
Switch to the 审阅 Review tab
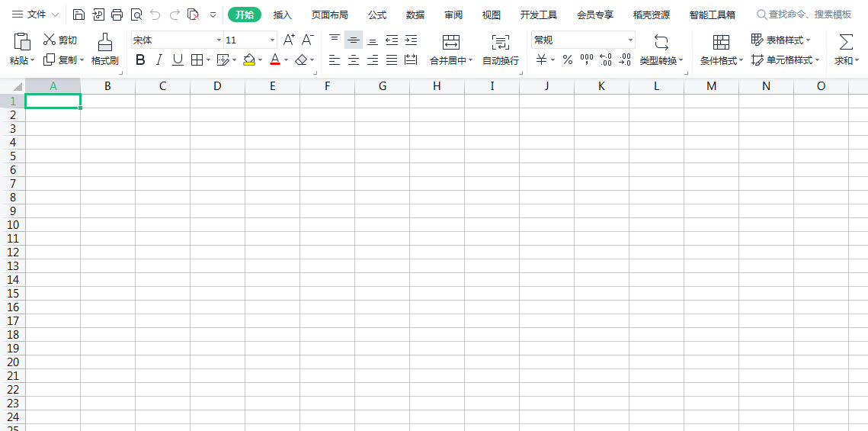click(453, 15)
